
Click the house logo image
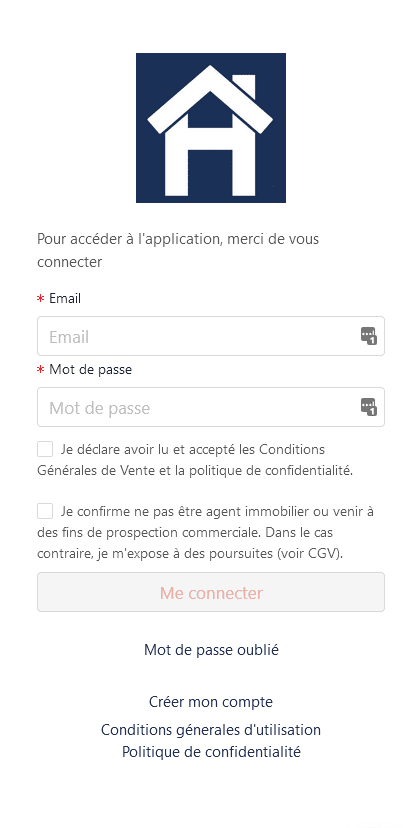211,128
